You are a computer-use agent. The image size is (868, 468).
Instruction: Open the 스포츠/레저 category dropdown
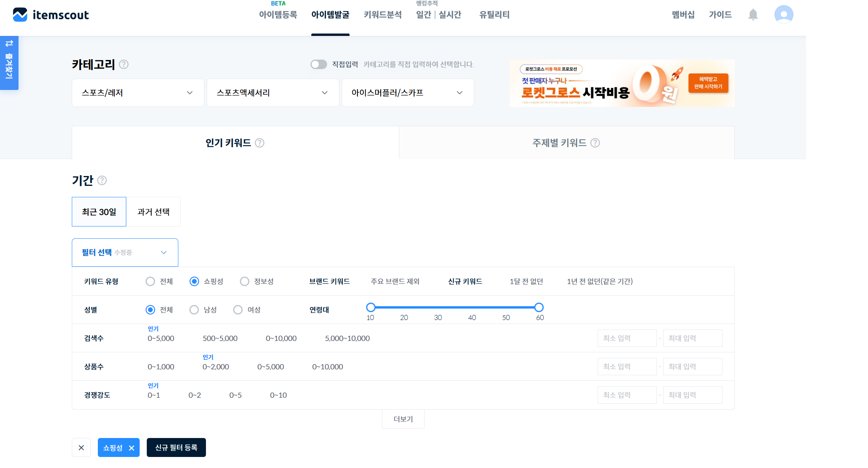click(x=138, y=93)
